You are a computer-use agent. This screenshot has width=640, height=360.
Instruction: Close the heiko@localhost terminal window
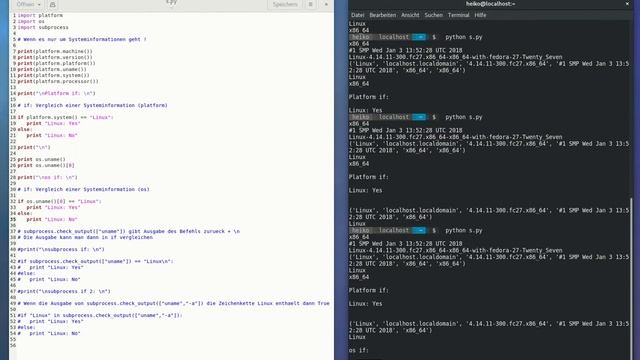pyautogui.click(x=627, y=4)
